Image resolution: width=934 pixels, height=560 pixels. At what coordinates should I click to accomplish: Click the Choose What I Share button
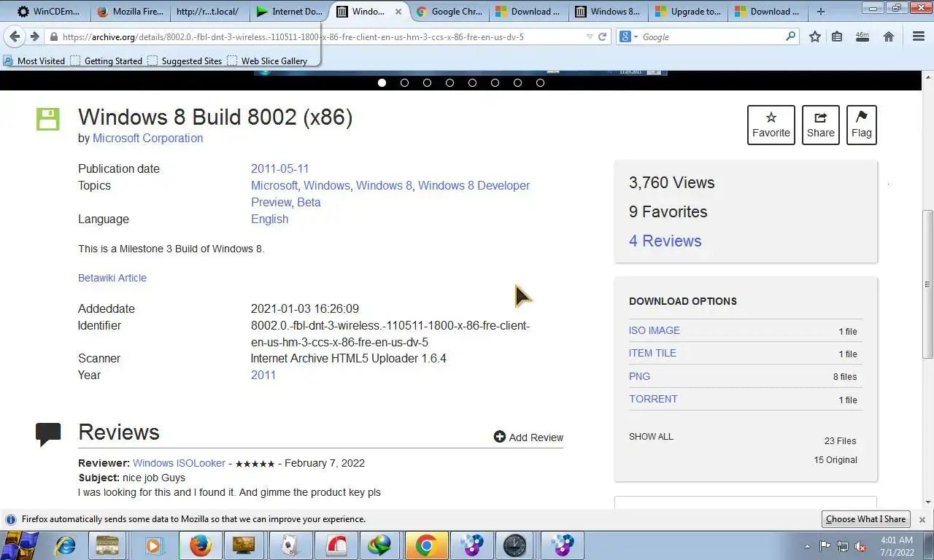[x=865, y=519]
